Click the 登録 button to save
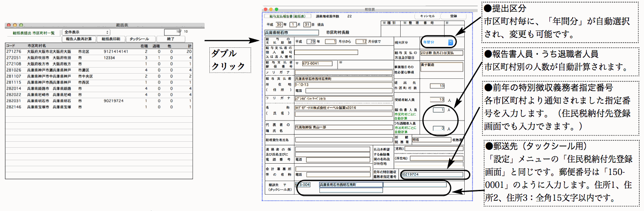644x211 pixels. [453, 16]
